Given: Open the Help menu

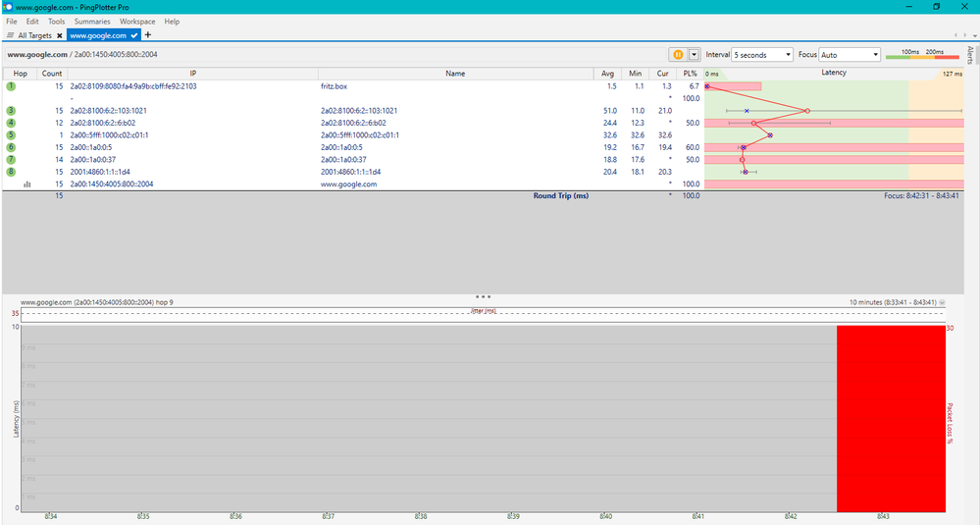Looking at the screenshot, I should point(172,22).
